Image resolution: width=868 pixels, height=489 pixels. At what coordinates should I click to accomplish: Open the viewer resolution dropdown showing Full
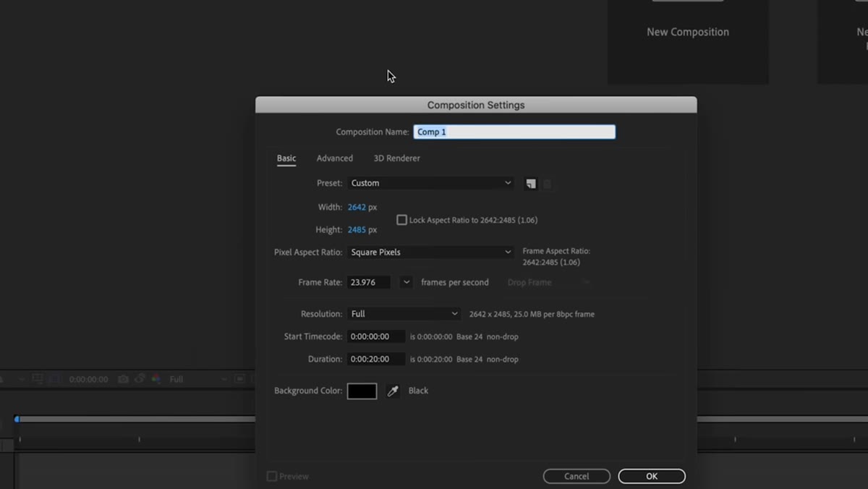pos(197,379)
